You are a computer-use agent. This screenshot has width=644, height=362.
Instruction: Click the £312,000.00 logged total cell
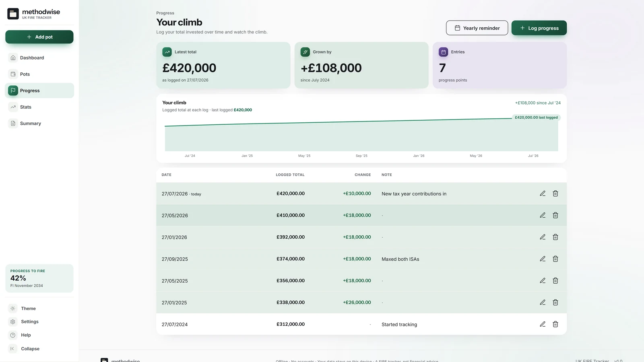291,324
